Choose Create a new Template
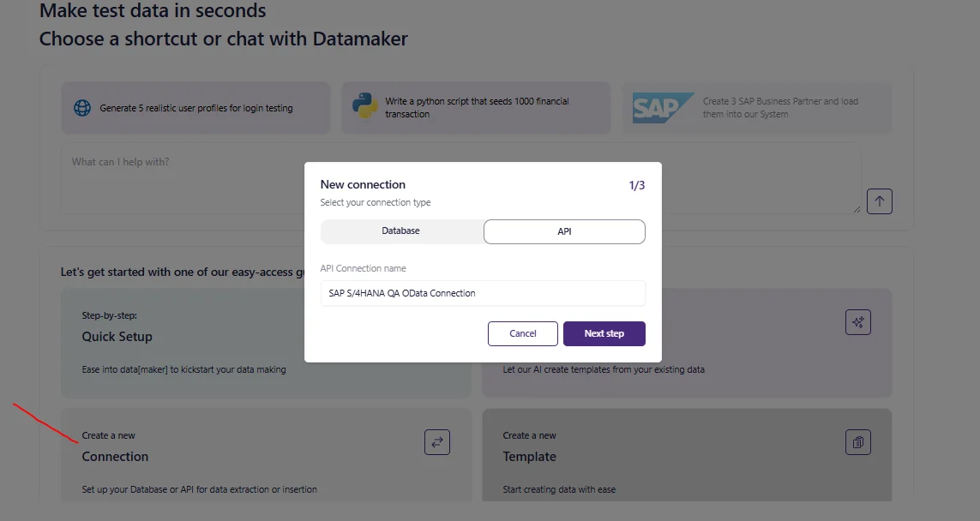Screen dimensions: 980x521 click(530, 456)
